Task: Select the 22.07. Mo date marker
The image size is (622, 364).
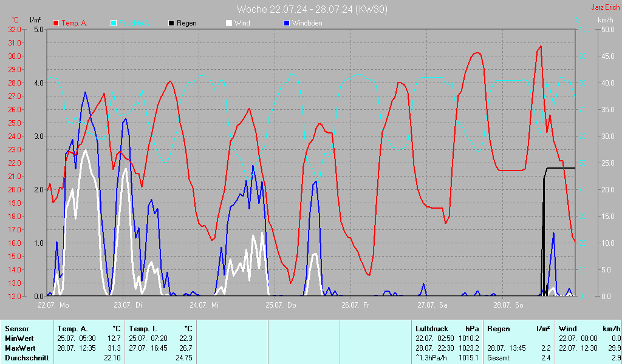Action: click(53, 305)
